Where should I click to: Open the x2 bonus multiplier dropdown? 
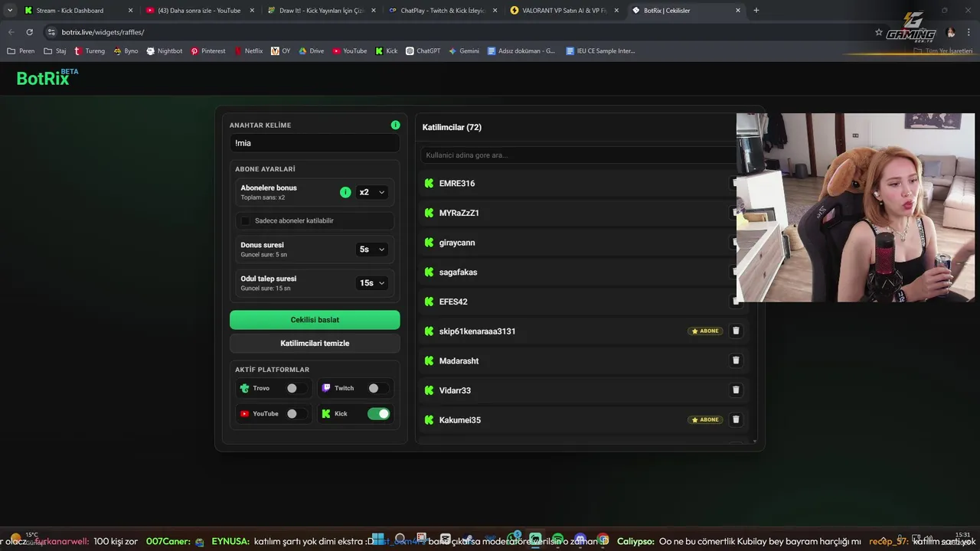coord(372,192)
